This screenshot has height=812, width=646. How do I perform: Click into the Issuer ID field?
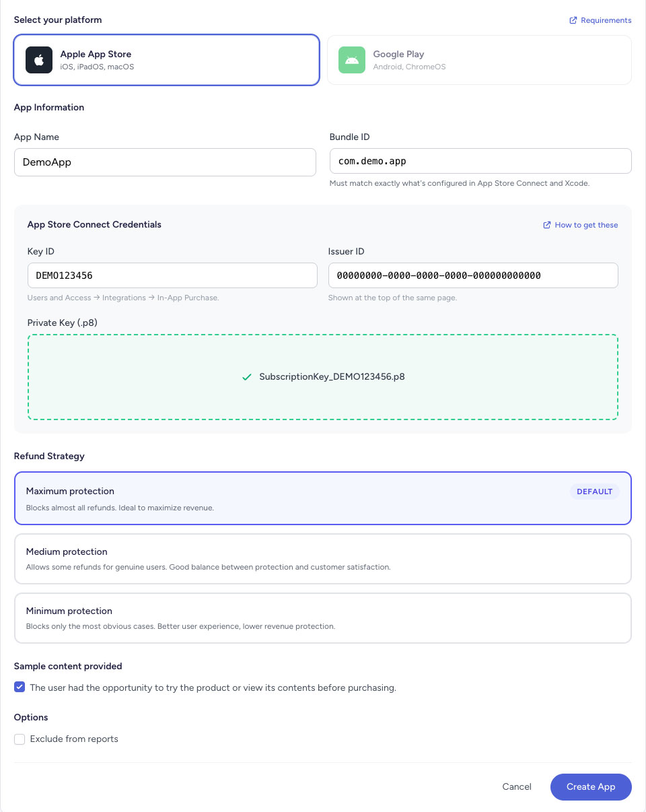tap(473, 275)
